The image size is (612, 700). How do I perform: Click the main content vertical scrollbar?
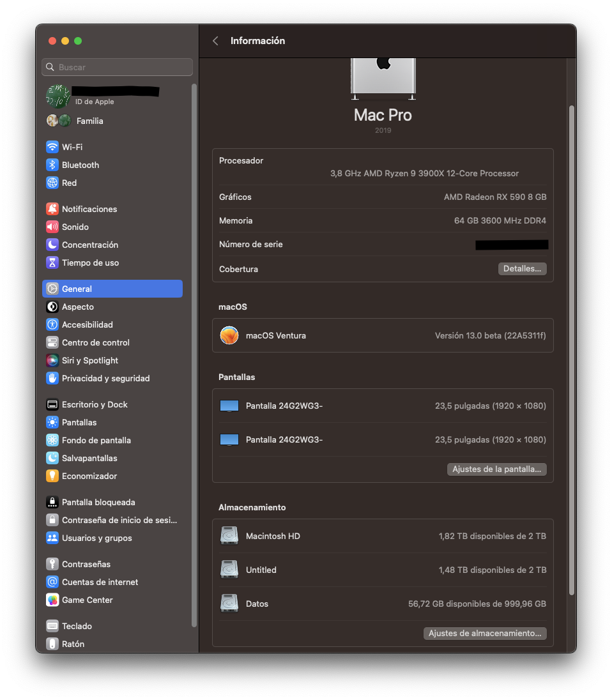[572, 350]
